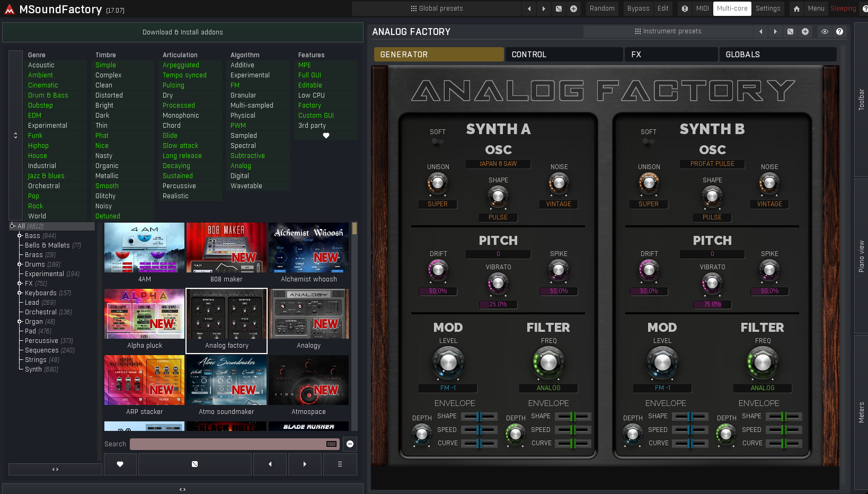Load next global preset arrow

(x=544, y=8)
